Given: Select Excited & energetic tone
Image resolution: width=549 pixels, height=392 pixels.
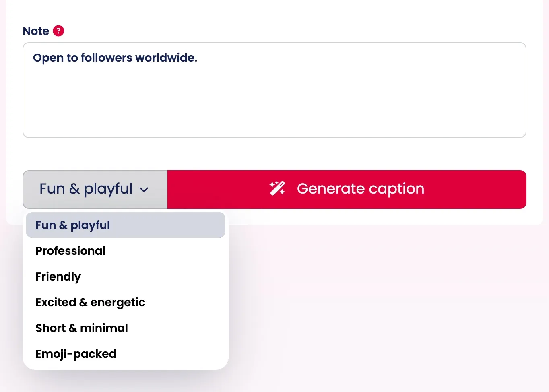Looking at the screenshot, I should (x=126, y=302).
